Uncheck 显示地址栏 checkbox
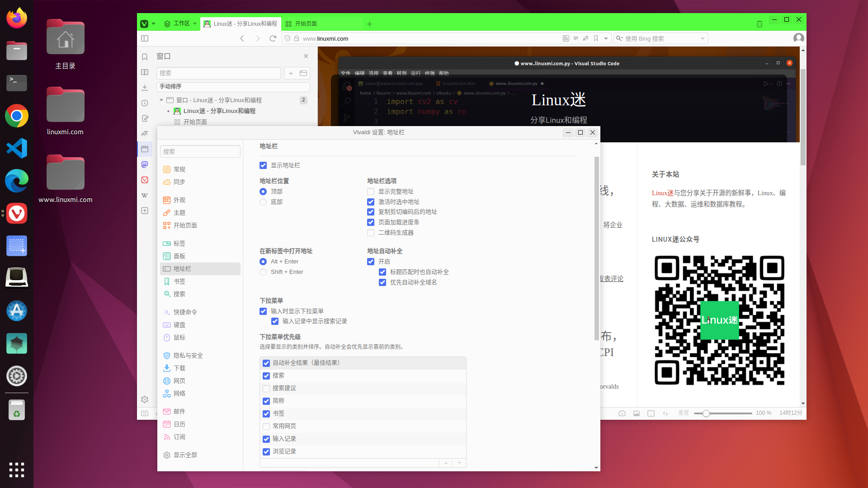The image size is (868, 488). [263, 165]
